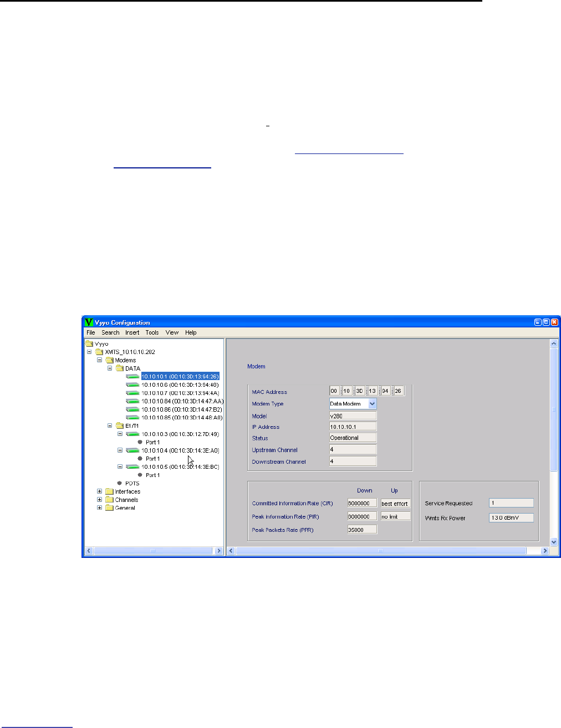Select the modem icon of 10.10.10.7
The image size is (561, 728).
pos(132,393)
